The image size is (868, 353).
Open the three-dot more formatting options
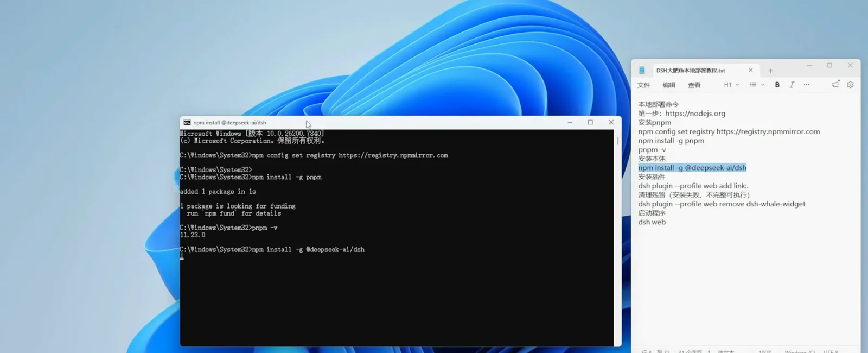[x=807, y=85]
